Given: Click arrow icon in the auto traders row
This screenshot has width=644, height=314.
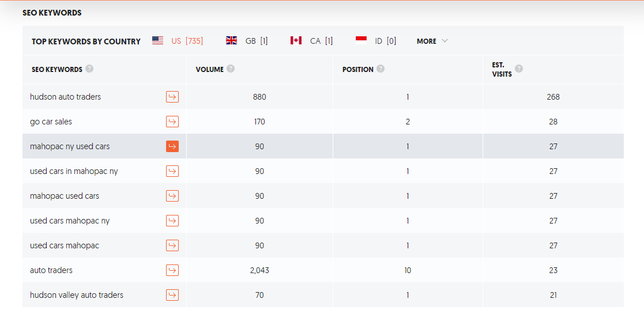Looking at the screenshot, I should coord(172,270).
